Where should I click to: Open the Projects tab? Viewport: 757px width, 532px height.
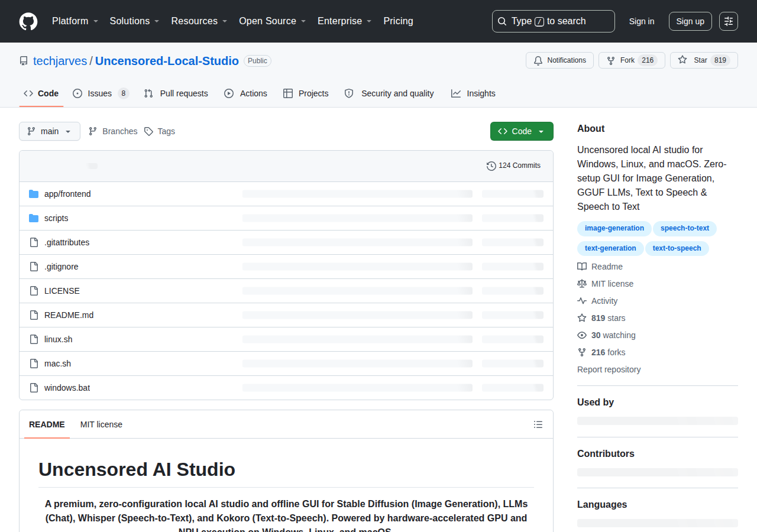pos(306,93)
